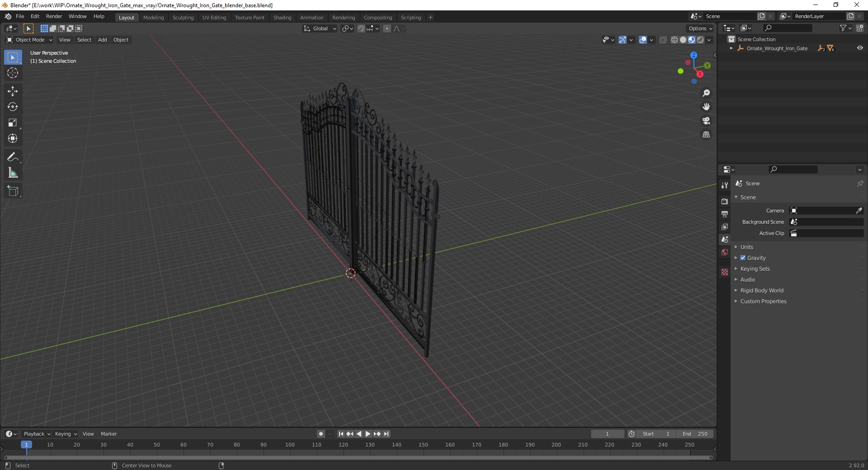Image resolution: width=868 pixels, height=470 pixels.
Task: Select the Rotate tool
Action: point(13,107)
